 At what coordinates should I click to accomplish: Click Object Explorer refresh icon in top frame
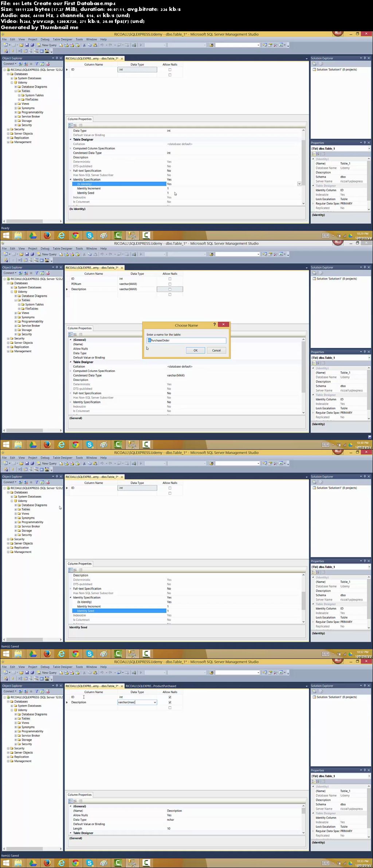(42, 64)
